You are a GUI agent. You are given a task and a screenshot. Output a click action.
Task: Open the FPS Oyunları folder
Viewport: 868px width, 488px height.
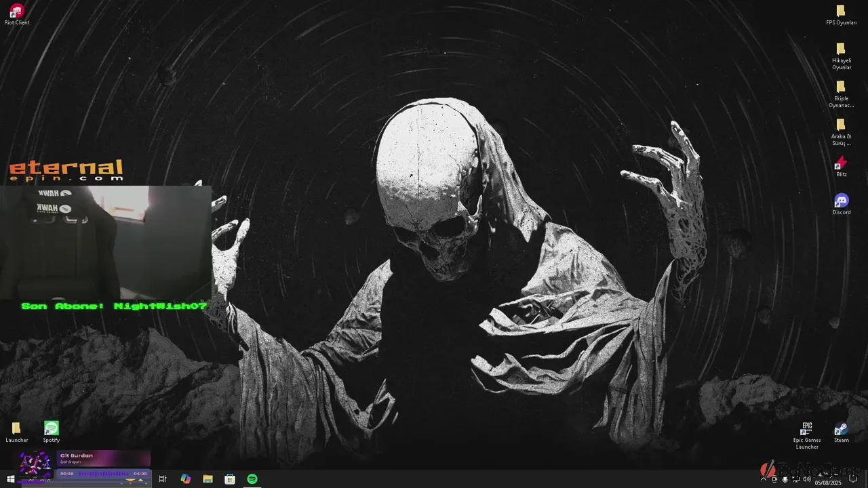[841, 14]
